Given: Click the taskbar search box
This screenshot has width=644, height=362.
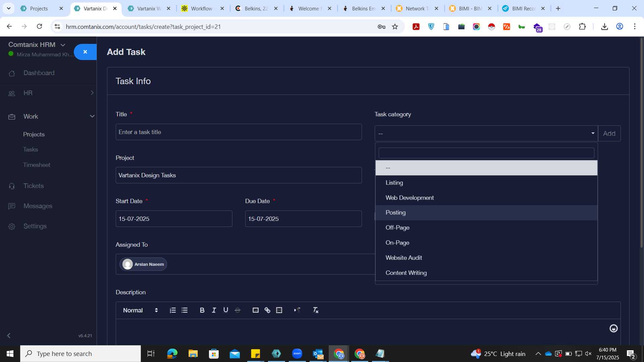Looking at the screenshot, I should point(80,354).
